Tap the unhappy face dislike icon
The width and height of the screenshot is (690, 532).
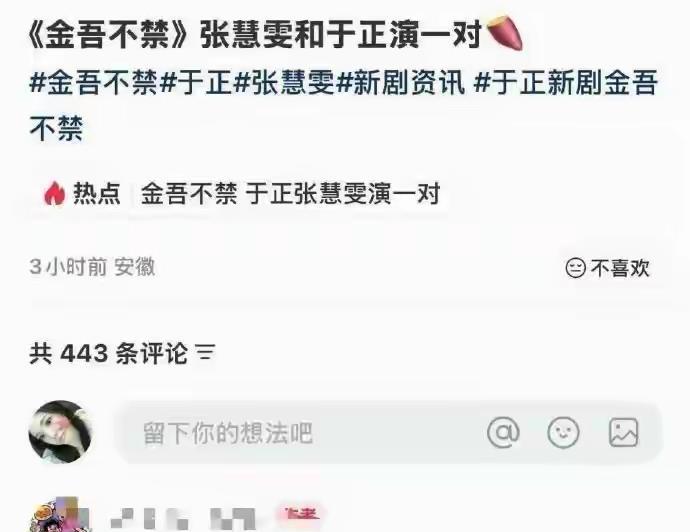pos(575,268)
